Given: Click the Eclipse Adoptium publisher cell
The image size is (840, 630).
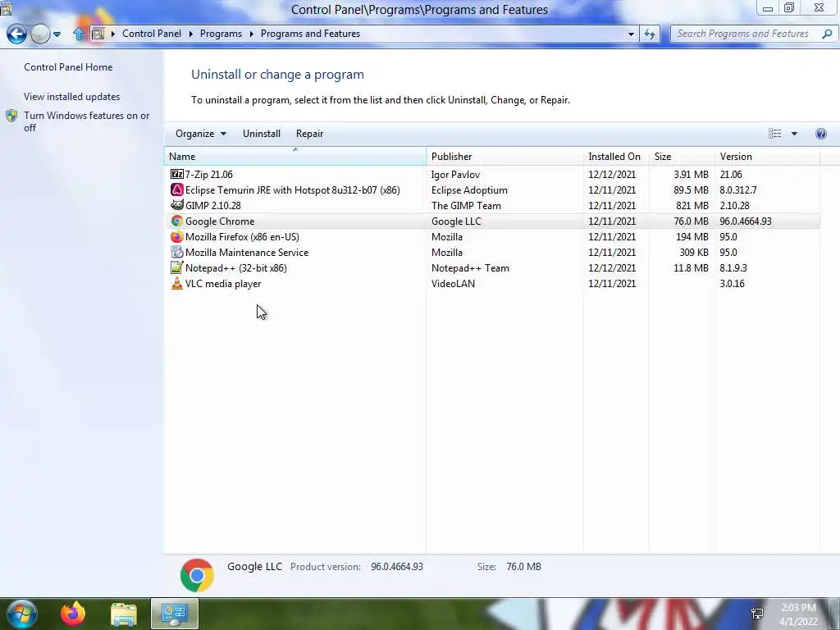Looking at the screenshot, I should (x=469, y=190).
